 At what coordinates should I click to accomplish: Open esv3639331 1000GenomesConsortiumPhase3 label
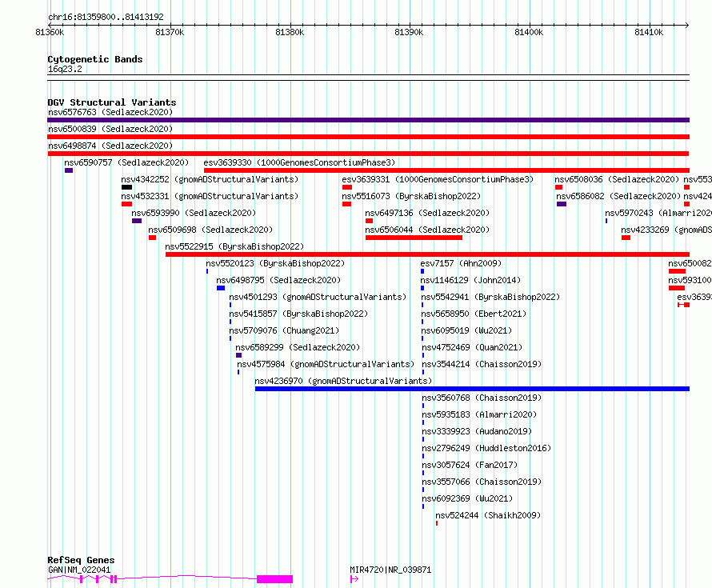(438, 179)
